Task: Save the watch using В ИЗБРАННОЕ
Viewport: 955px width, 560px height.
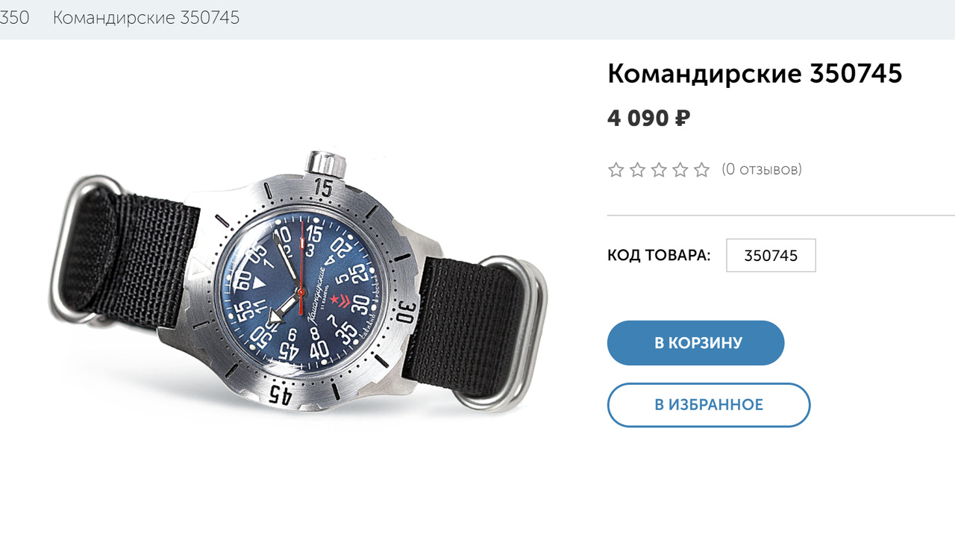Action: [x=709, y=405]
